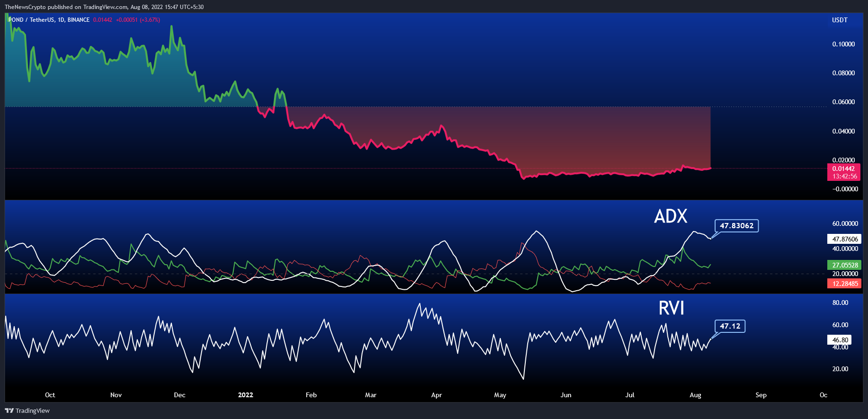Click the Sep label on time axis

pos(761,395)
